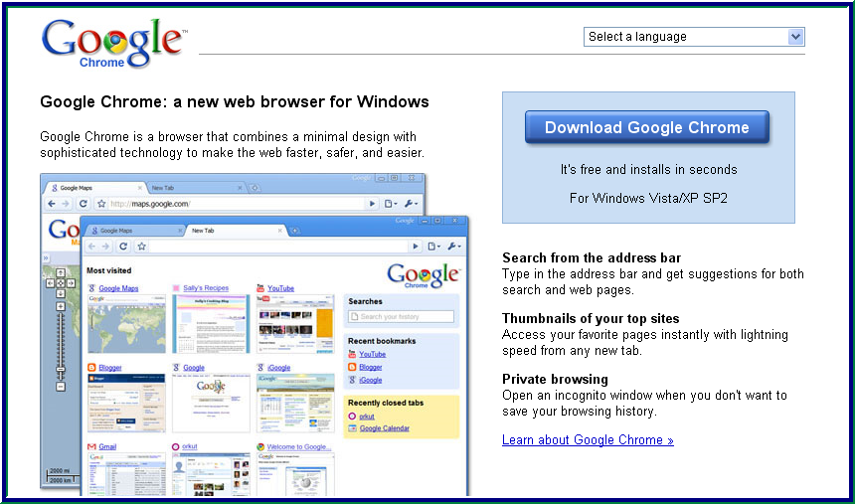The width and height of the screenshot is (855, 504).
Task: Close the Google Maps tab in the back window
Action: [x=139, y=188]
